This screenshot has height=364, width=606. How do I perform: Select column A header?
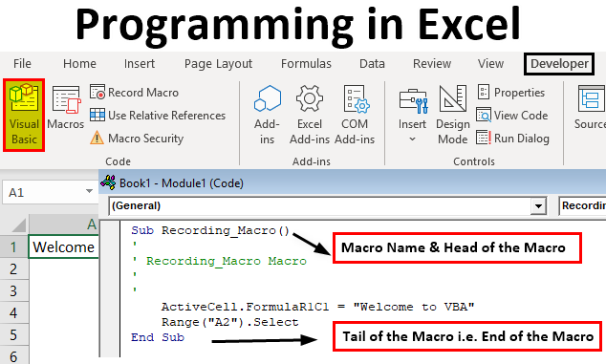(x=64, y=225)
